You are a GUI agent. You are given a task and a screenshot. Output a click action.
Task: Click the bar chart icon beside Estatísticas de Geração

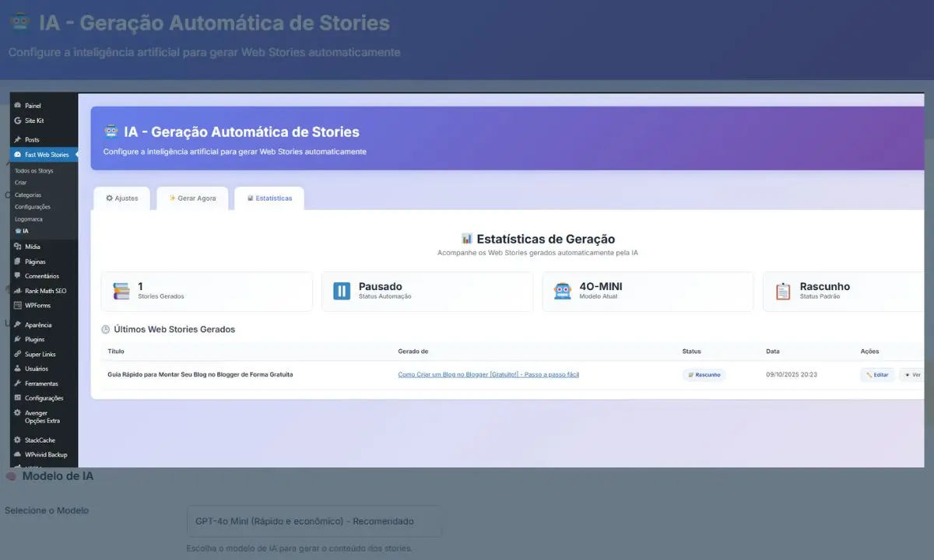coord(467,239)
